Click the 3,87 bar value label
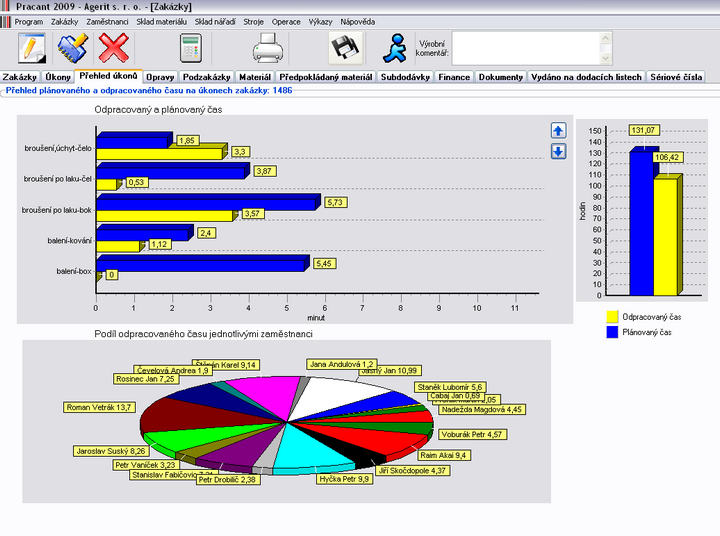Viewport: 720px width, 536px height. 264,171
